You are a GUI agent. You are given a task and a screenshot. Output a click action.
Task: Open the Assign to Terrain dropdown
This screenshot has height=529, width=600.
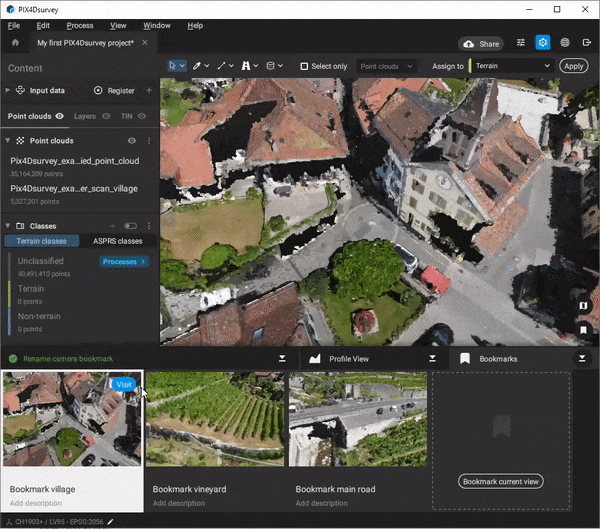512,66
